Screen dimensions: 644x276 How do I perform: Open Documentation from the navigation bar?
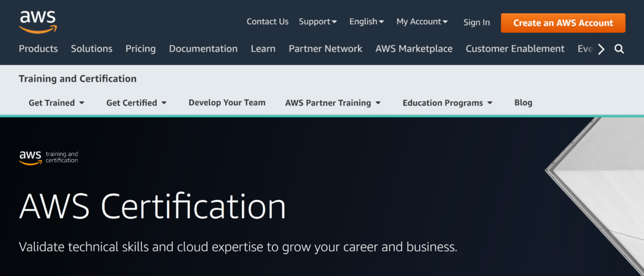203,49
